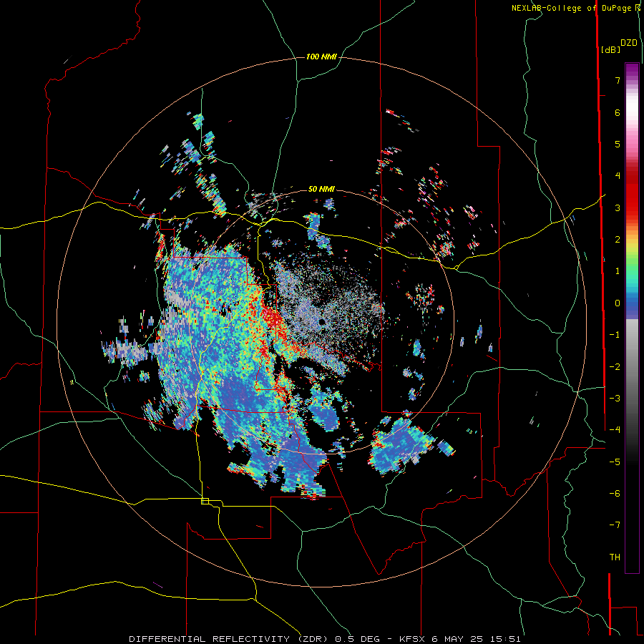Click the -3 dB legend value
Image resolution: width=644 pixels, height=644 pixels.
[615, 399]
